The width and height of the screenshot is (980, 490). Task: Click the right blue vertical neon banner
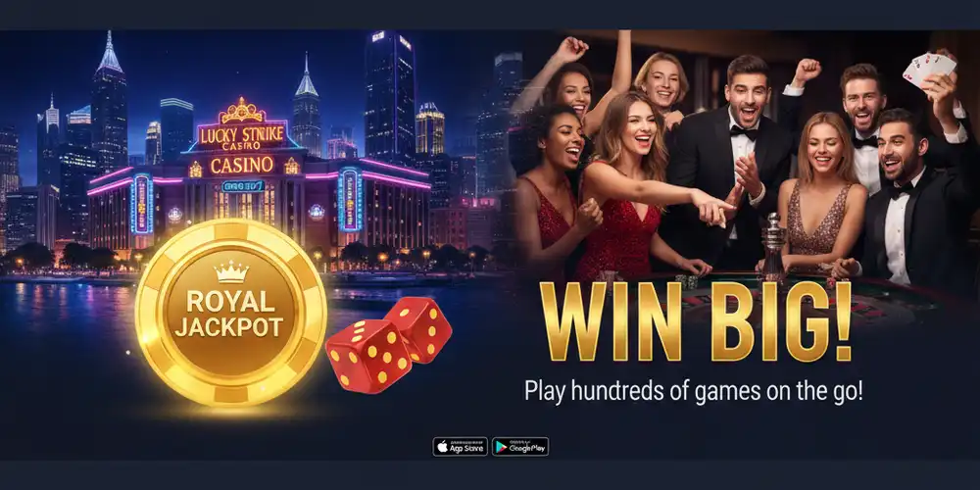pos(349,200)
